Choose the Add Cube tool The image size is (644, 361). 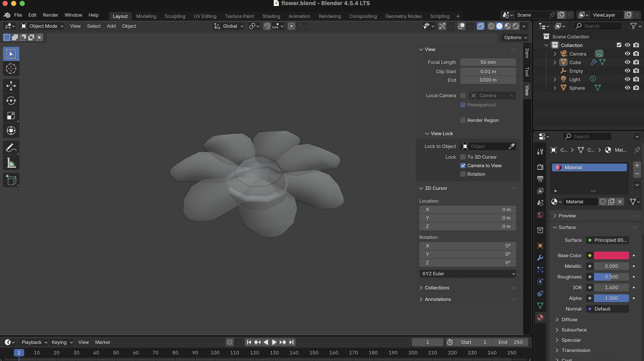coord(11,180)
